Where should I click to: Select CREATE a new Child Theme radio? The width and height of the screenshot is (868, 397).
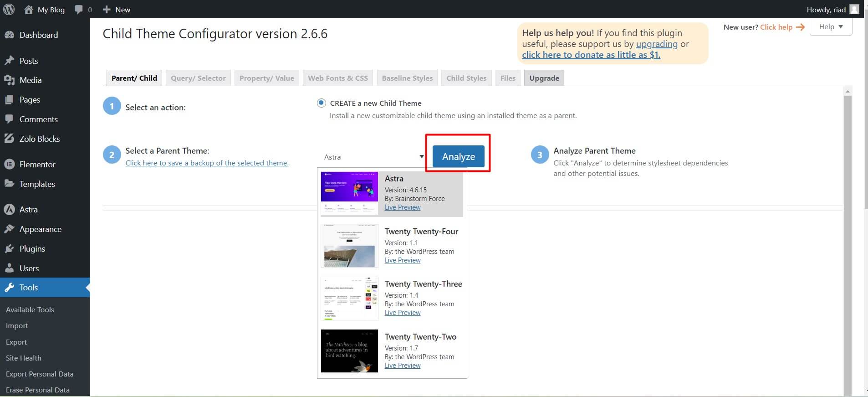pyautogui.click(x=322, y=103)
